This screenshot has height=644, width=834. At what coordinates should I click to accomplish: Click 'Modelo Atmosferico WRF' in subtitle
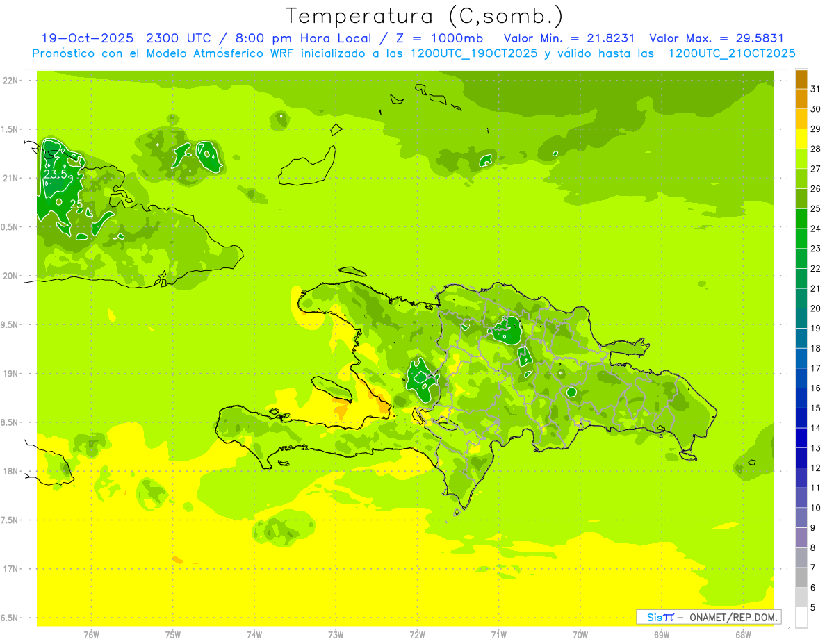click(216, 53)
